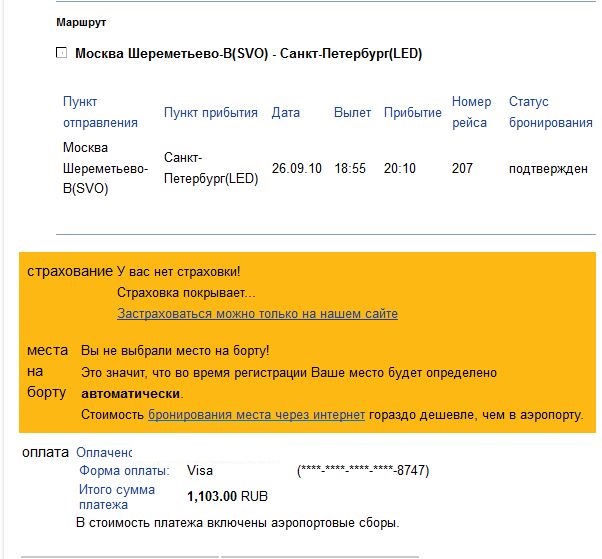The image size is (602, 559).
Task: Click the "Прибытие" column header
Action: coord(412,113)
